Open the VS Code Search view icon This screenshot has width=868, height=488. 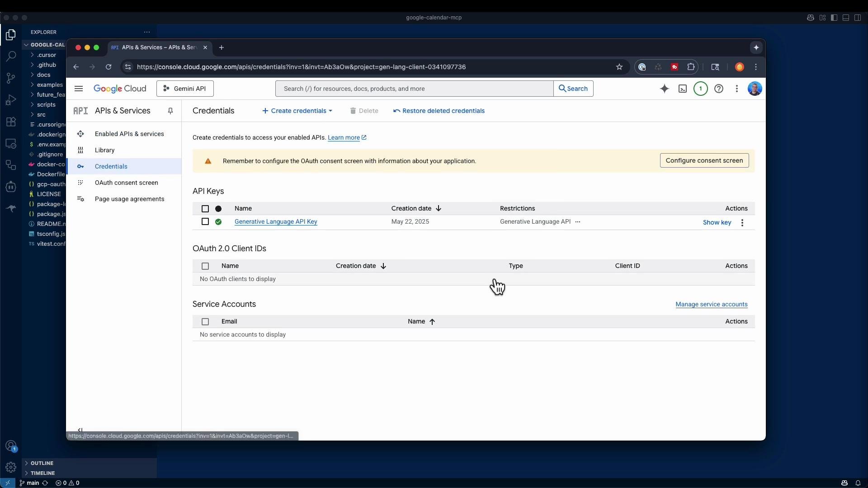pyautogui.click(x=11, y=56)
